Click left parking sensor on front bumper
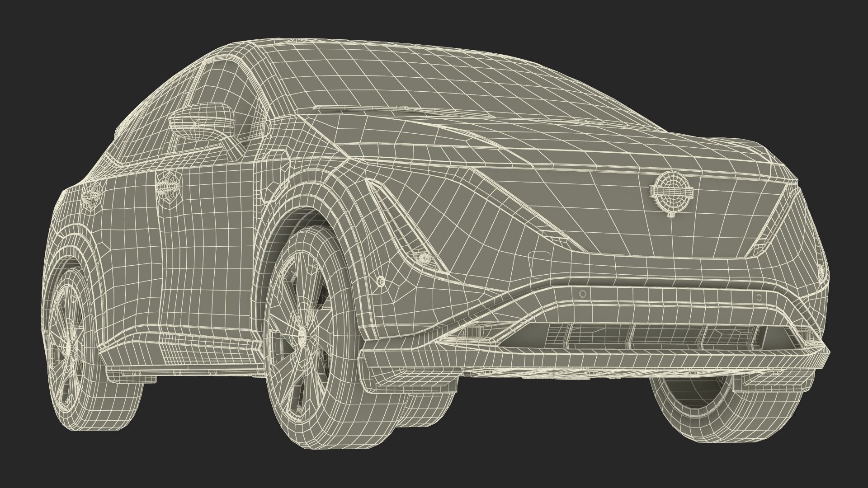Image resolution: width=868 pixels, height=488 pixels. 583,294
